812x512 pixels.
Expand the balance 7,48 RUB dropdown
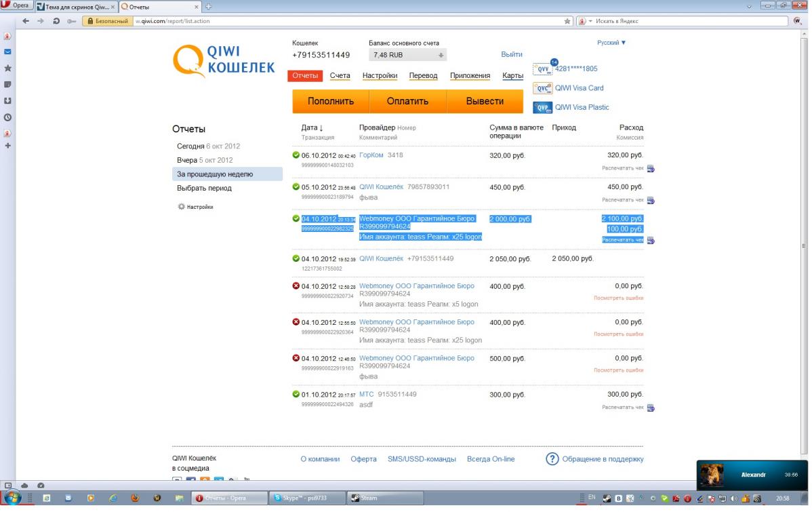click(x=441, y=56)
